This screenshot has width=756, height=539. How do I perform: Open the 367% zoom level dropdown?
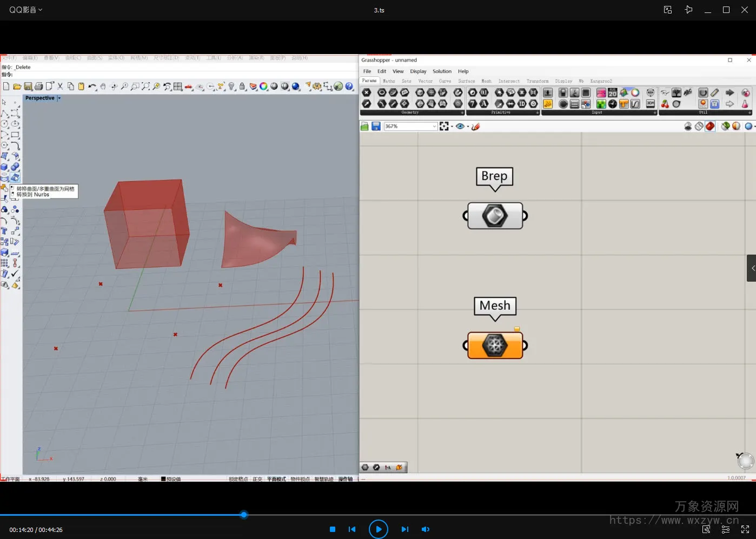point(434,127)
